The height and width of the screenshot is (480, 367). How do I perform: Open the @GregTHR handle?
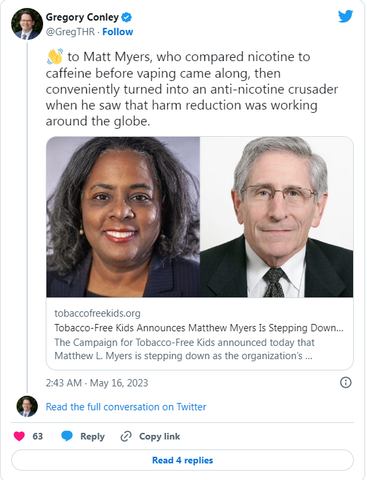70,32
